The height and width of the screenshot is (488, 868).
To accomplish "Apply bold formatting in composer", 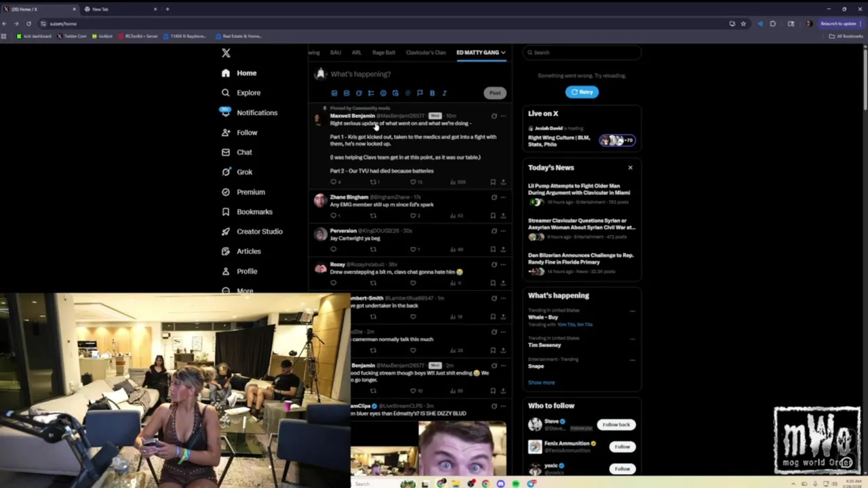I will 432,93.
